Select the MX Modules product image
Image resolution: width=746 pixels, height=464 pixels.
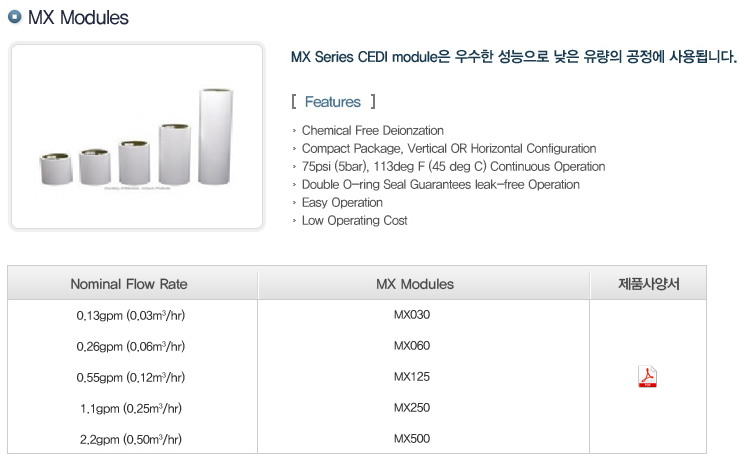pyautogui.click(x=137, y=137)
